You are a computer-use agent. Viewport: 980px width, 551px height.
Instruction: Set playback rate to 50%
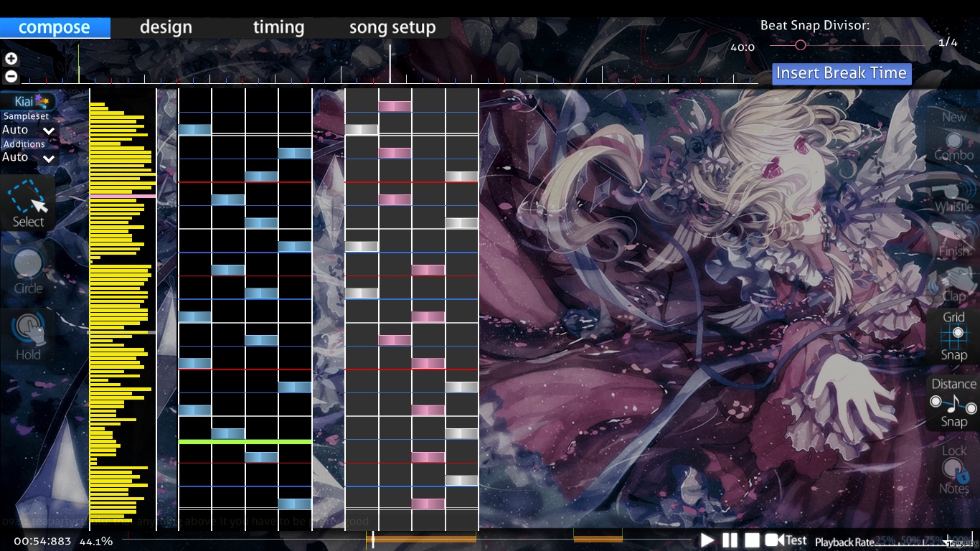(910, 540)
